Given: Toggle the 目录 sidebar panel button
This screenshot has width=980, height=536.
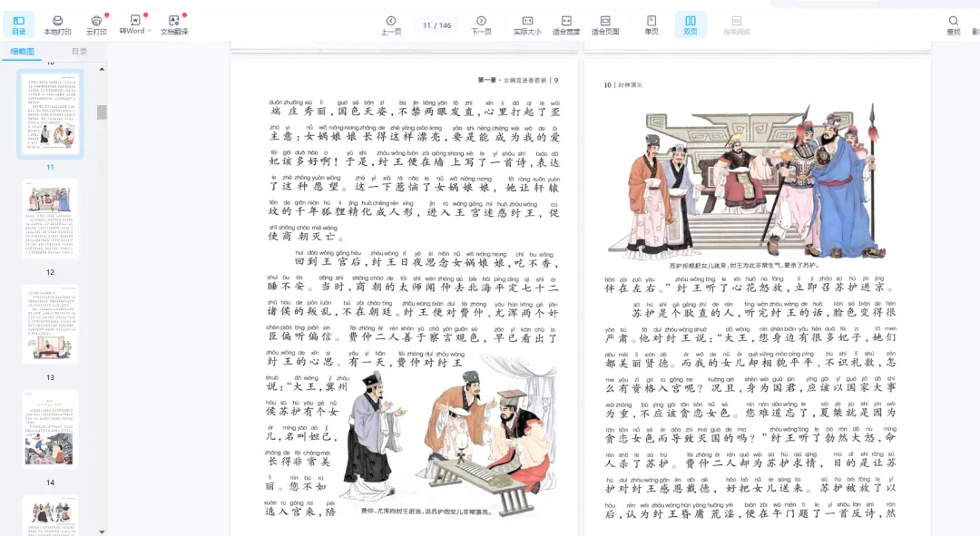Looking at the screenshot, I should (x=19, y=25).
